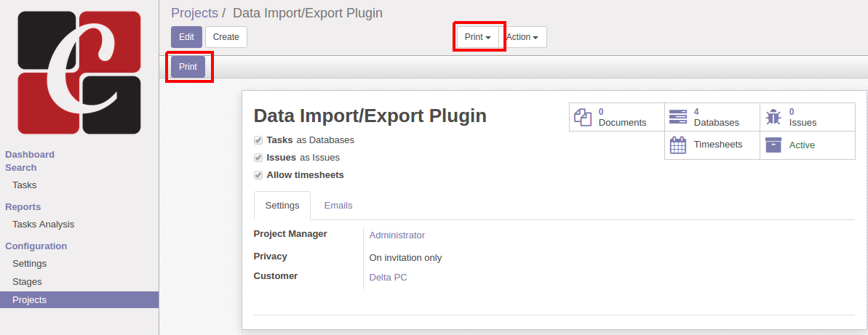
Task: Click the Create button
Action: tap(226, 37)
